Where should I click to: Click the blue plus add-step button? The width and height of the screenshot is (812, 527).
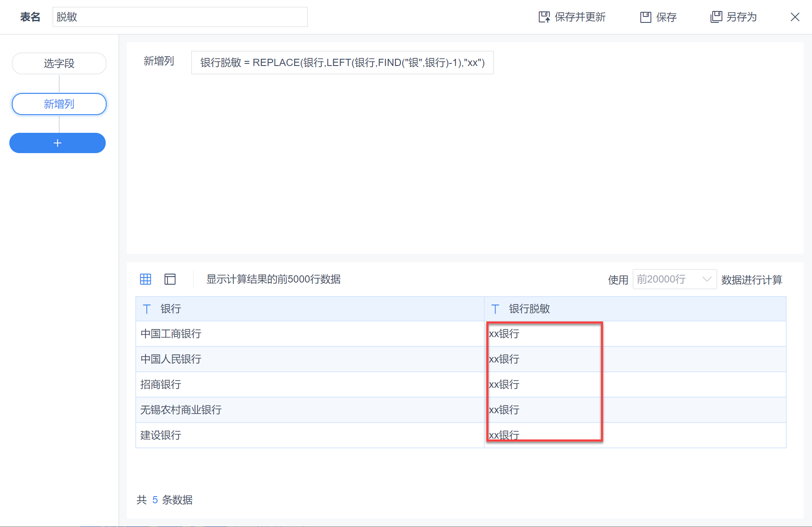[58, 143]
